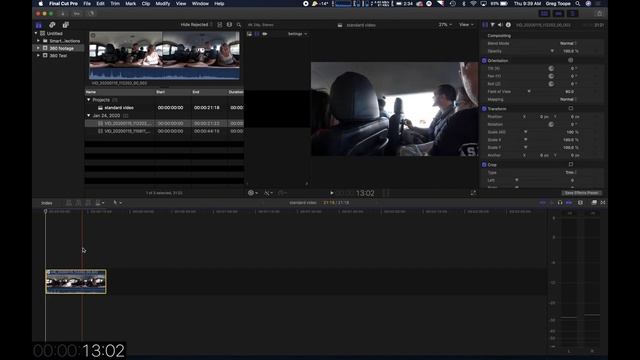Open the viewer View dropdown
640x360 pixels.
pos(466,25)
